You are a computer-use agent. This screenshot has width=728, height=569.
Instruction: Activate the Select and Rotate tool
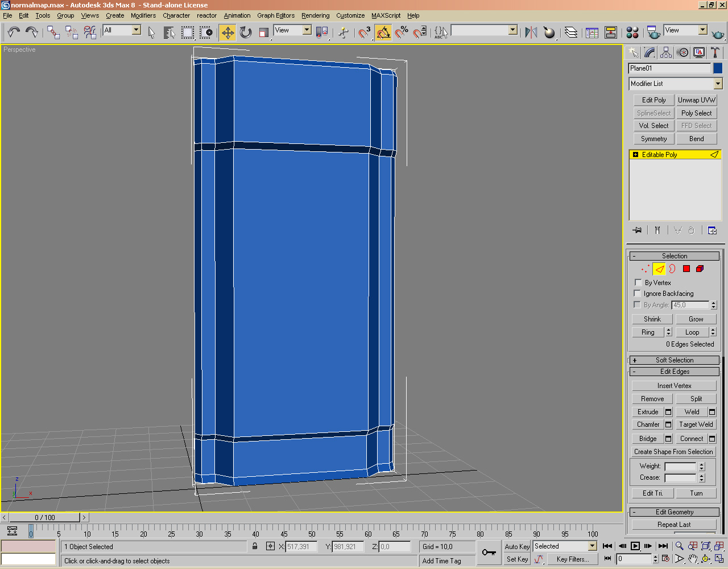(245, 32)
